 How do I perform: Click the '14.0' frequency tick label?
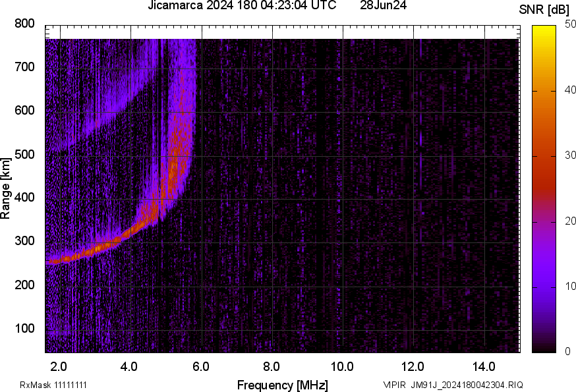[x=484, y=367]
